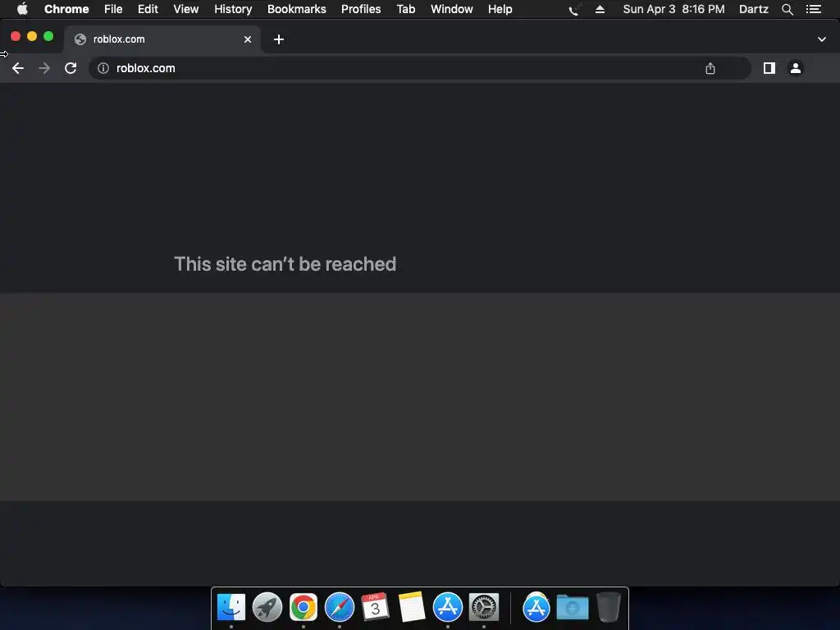Click the phone status icon in menu bar
840x630 pixels.
click(574, 9)
